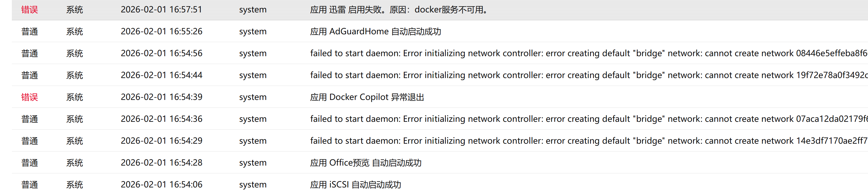Open the Office预览 自动启动成功 log entry
868x191 pixels.
pos(366,163)
